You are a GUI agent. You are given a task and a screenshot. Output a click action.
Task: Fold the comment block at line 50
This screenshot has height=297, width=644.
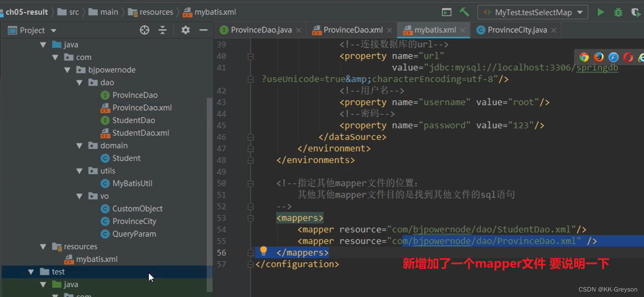pos(250,183)
